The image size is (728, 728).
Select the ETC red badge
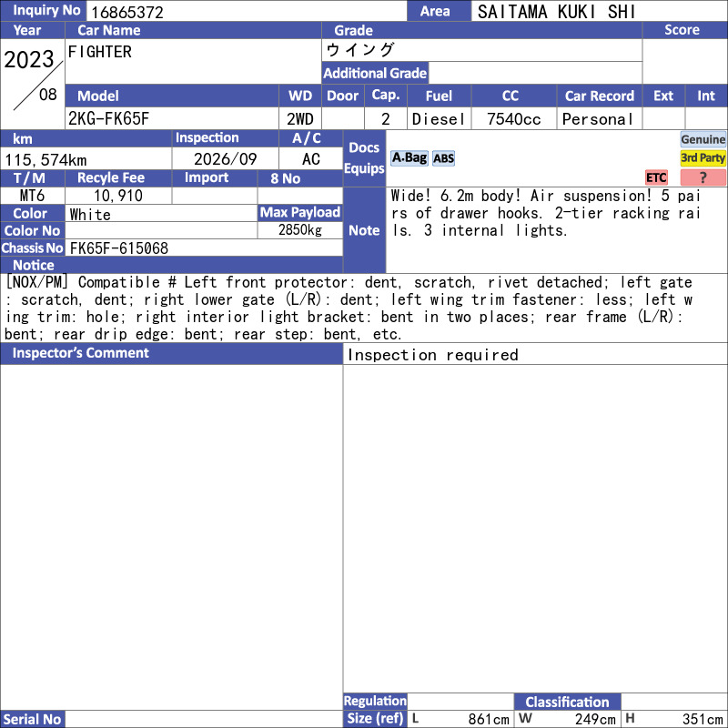(656, 177)
